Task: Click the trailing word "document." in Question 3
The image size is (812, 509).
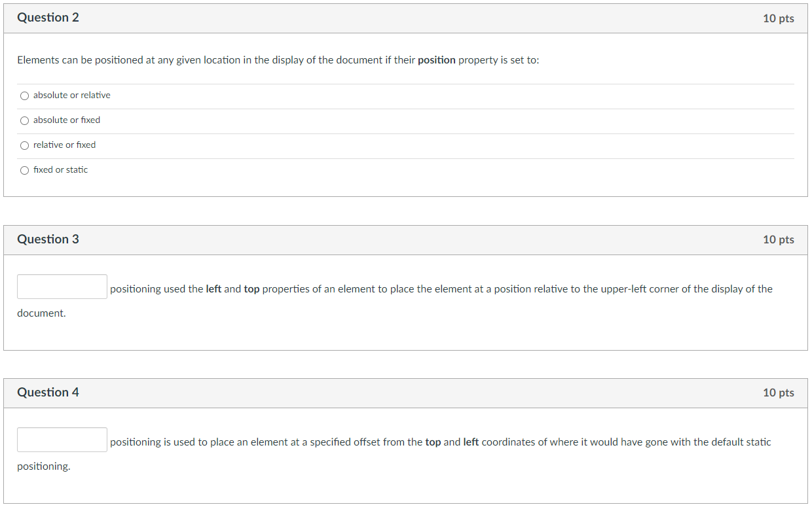Action: pos(41,313)
